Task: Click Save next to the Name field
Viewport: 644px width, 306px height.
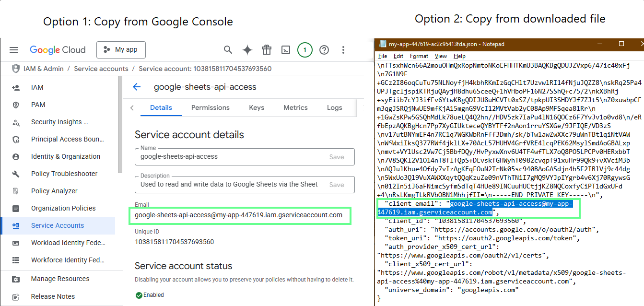Action: coord(337,157)
